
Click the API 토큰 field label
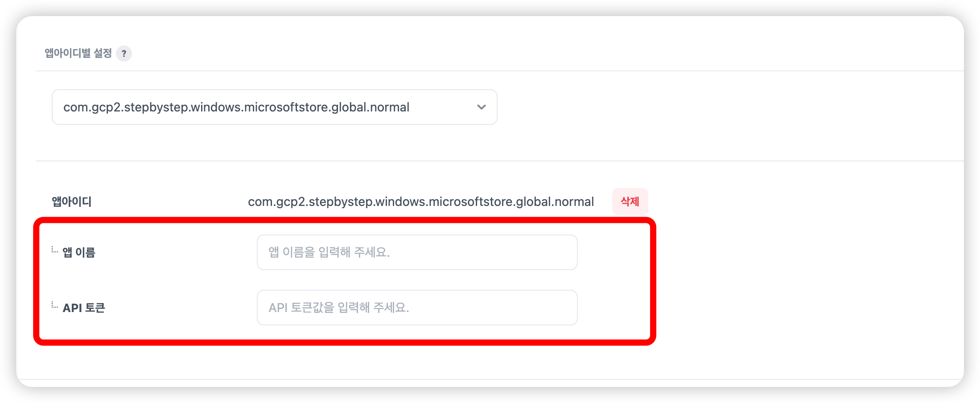[x=84, y=308]
